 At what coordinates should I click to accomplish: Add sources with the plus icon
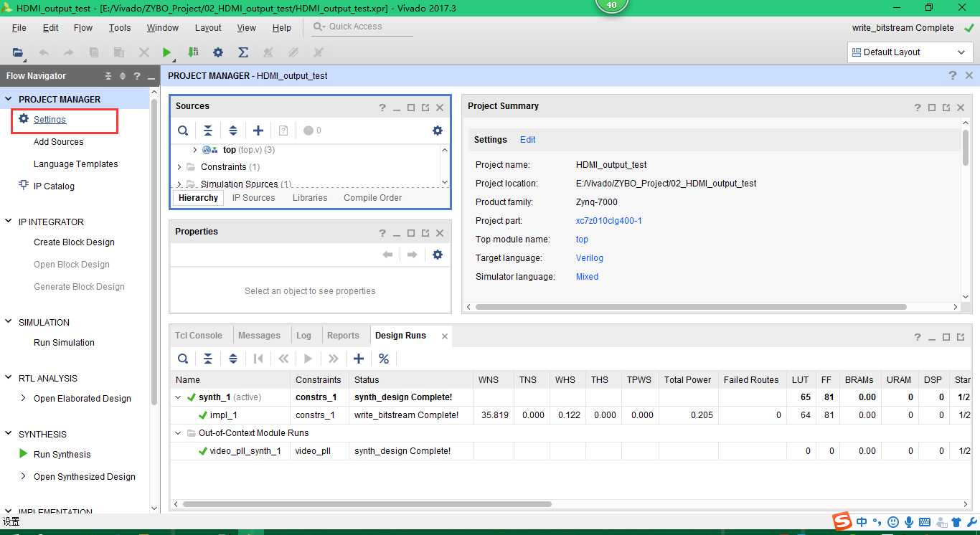pos(258,131)
